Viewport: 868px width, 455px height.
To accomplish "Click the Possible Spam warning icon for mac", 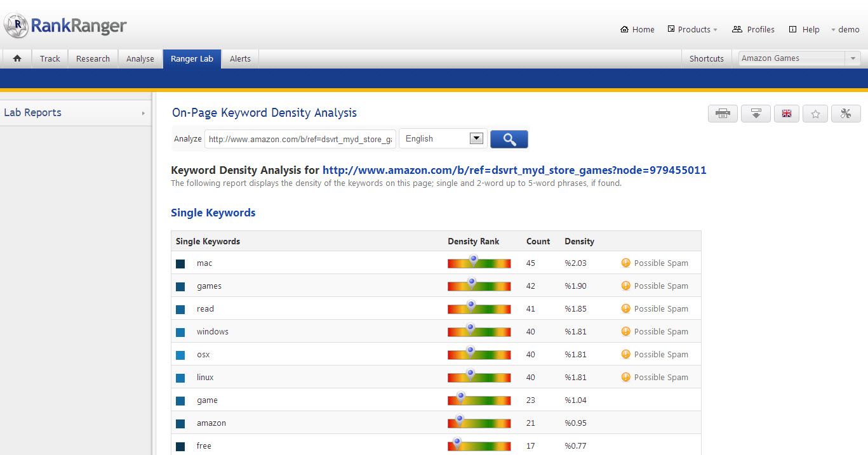I will tap(625, 263).
